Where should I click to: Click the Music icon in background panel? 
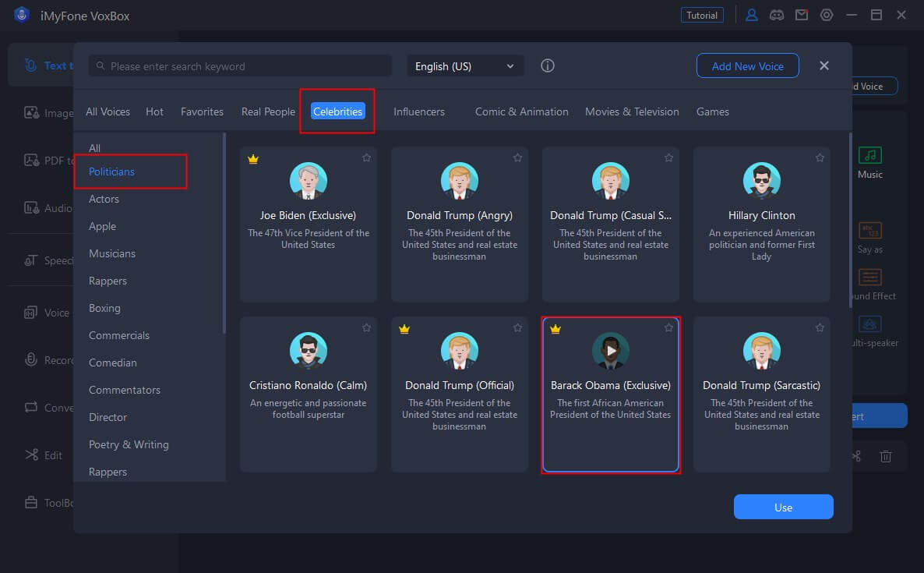click(869, 155)
